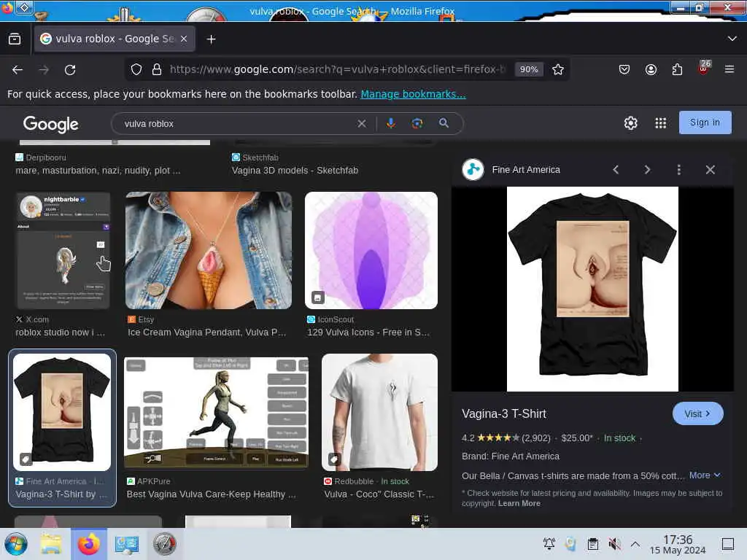Click the Sign in button
This screenshot has height=560, width=747.
(x=705, y=122)
